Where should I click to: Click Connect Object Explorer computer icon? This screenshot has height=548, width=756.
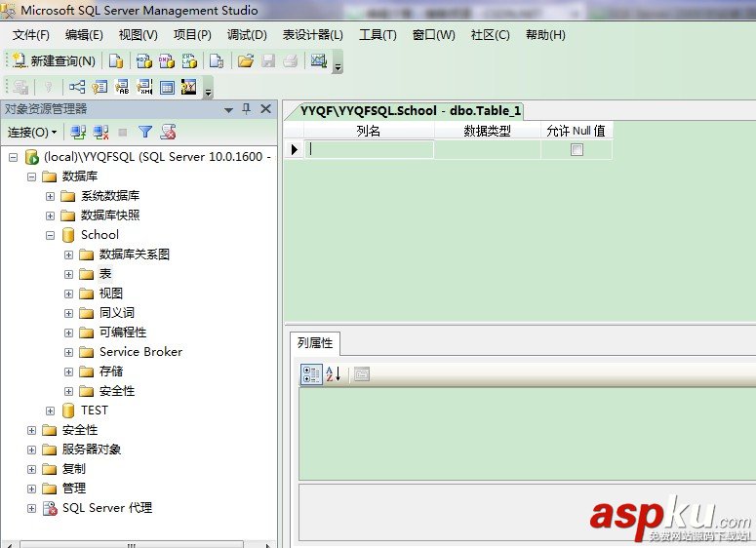[78, 132]
